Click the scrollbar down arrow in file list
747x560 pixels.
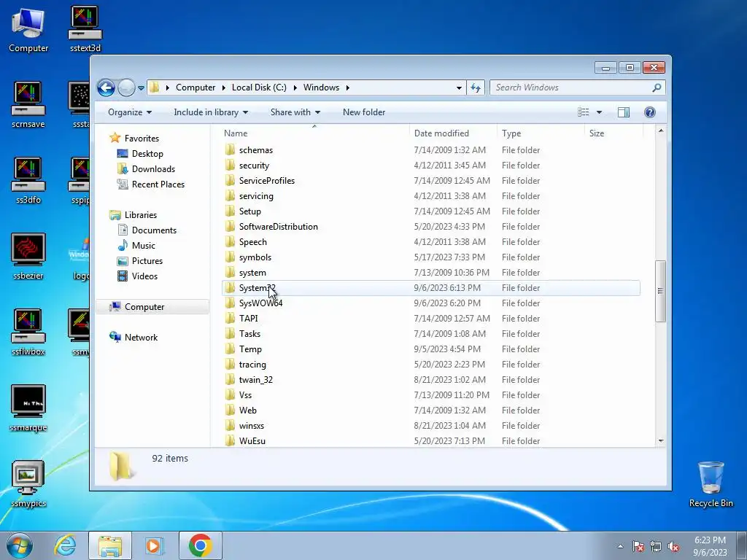(660, 441)
